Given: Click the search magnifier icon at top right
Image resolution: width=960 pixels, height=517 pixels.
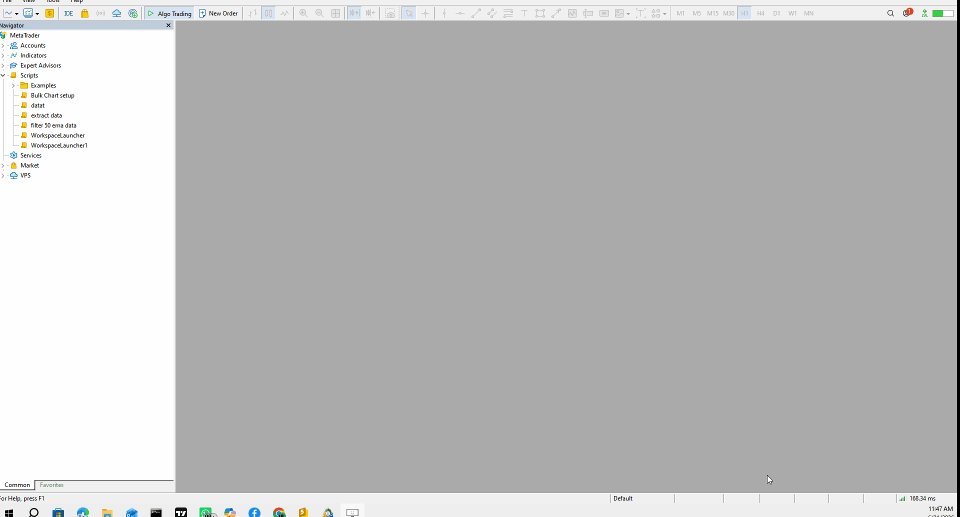Looking at the screenshot, I should 890,13.
